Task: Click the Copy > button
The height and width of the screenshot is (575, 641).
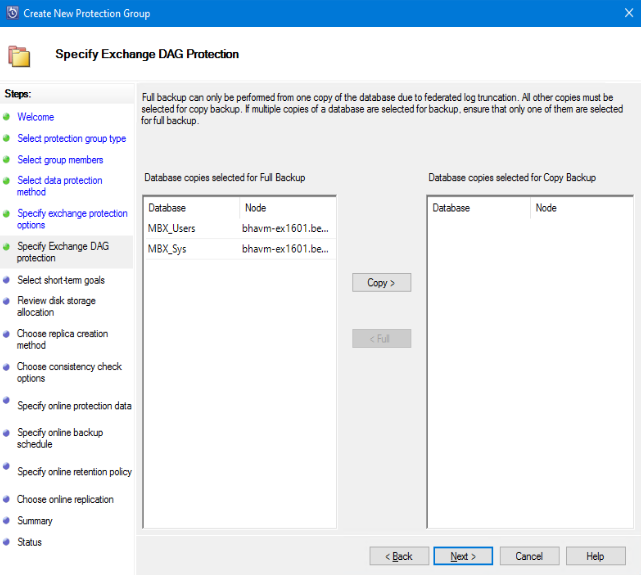Action: 381,283
